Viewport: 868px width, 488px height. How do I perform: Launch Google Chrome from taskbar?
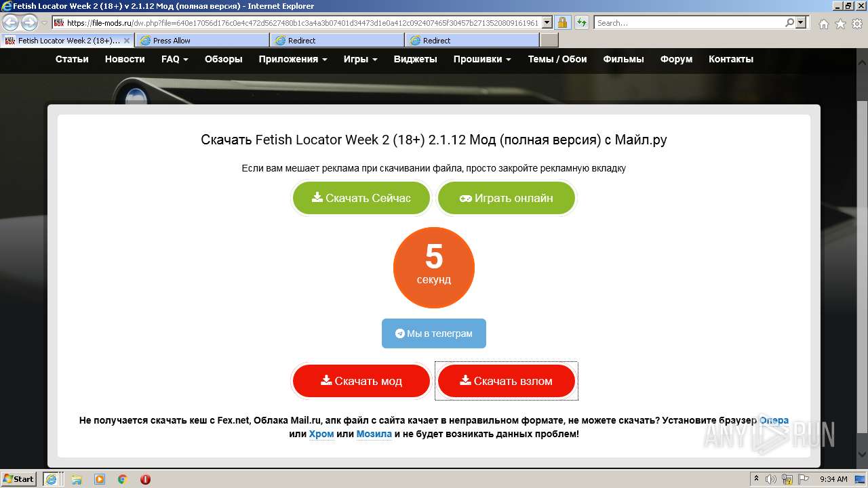(123, 479)
